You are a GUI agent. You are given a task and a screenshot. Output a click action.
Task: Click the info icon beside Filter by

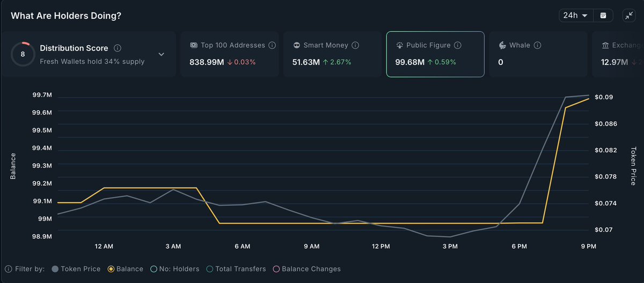click(9, 269)
